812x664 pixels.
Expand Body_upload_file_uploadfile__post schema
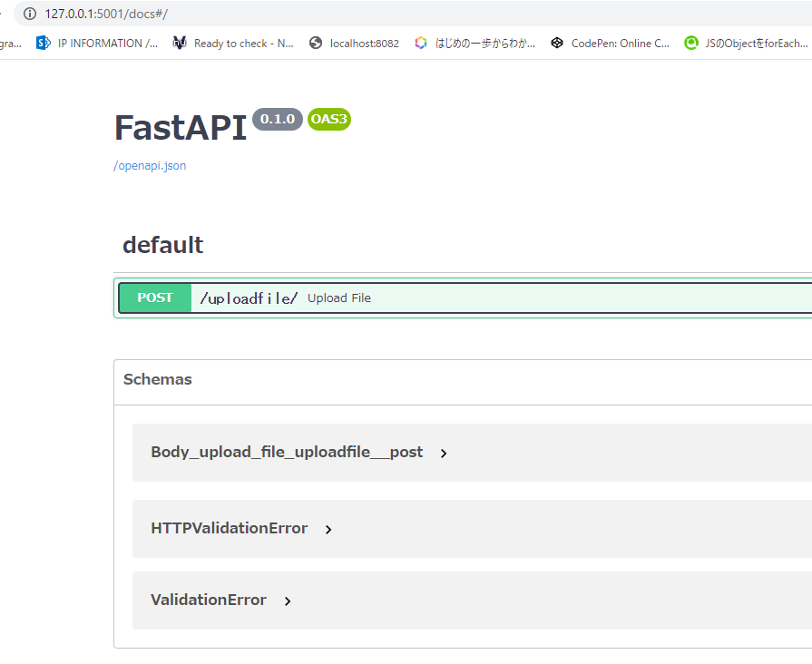(287, 452)
